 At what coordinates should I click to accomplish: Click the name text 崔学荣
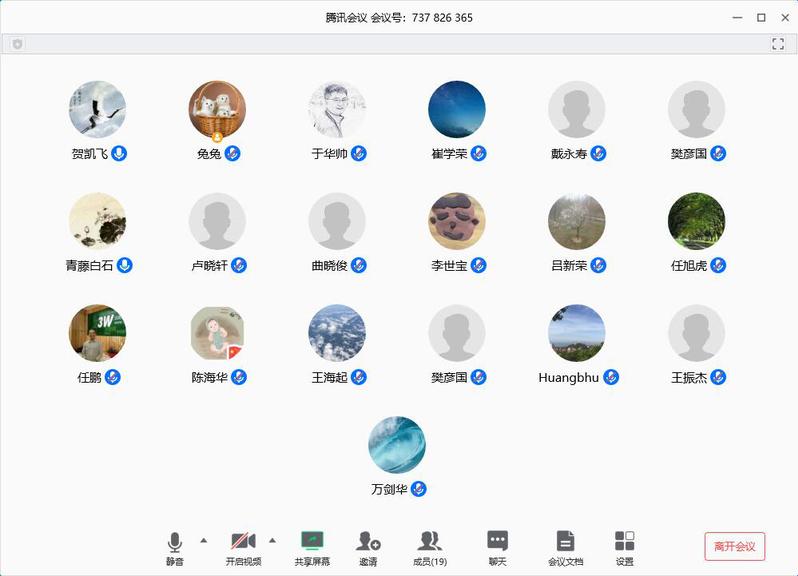coord(449,154)
